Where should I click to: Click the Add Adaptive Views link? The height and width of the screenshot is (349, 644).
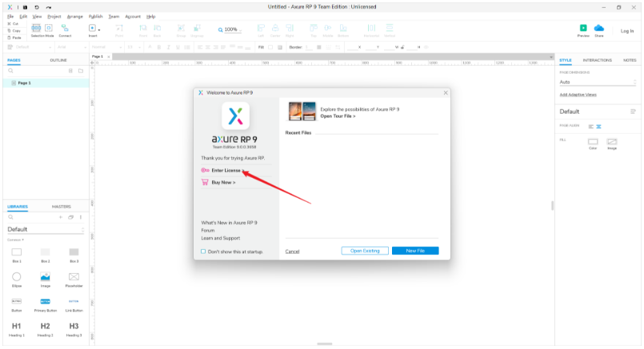pyautogui.click(x=578, y=94)
